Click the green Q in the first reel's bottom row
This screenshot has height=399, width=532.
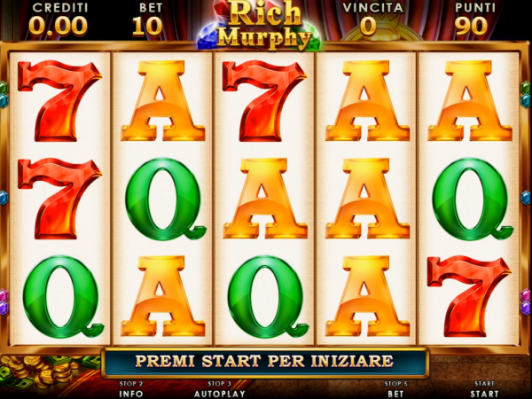click(63, 297)
